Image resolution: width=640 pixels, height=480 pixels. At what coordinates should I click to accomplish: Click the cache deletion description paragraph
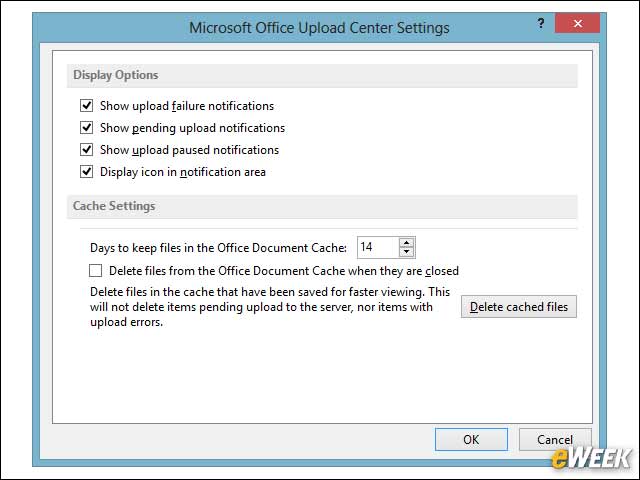click(x=270, y=307)
